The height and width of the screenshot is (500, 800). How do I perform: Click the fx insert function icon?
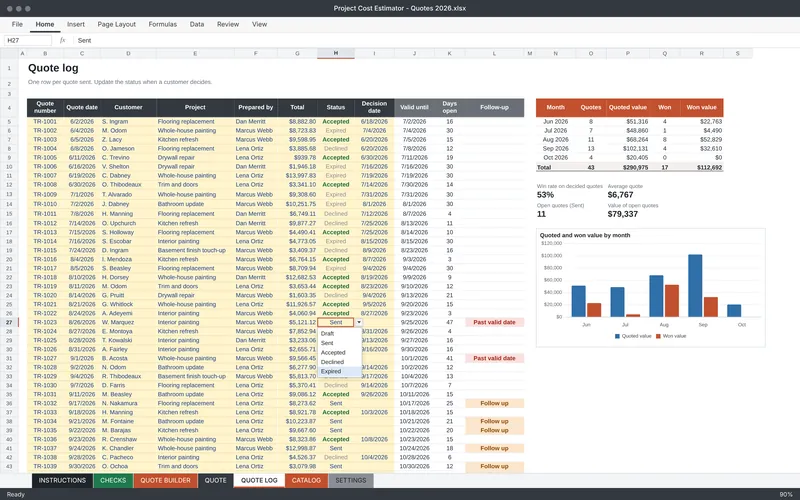[x=62, y=40]
